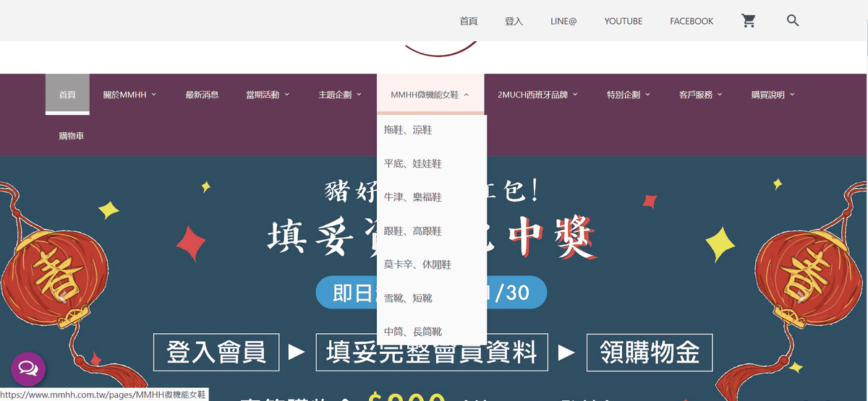Expand the 關於MMHH dropdown
The height and width of the screenshot is (401, 868).
pos(129,95)
